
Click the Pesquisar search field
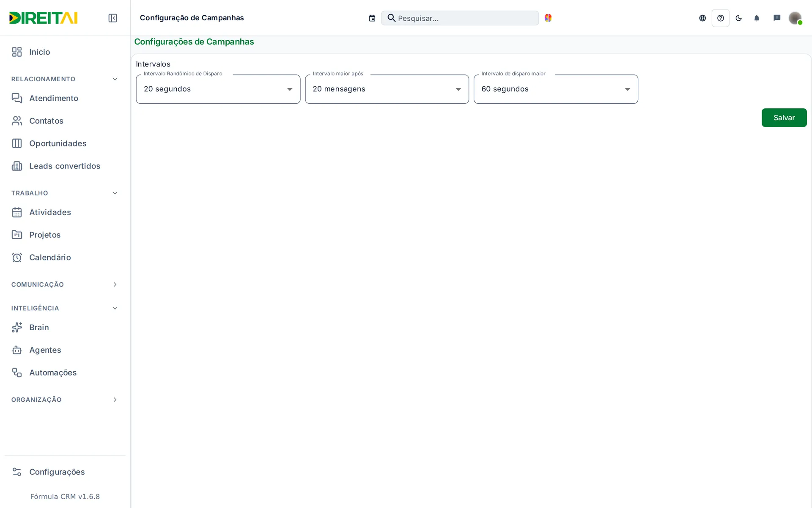tap(460, 18)
